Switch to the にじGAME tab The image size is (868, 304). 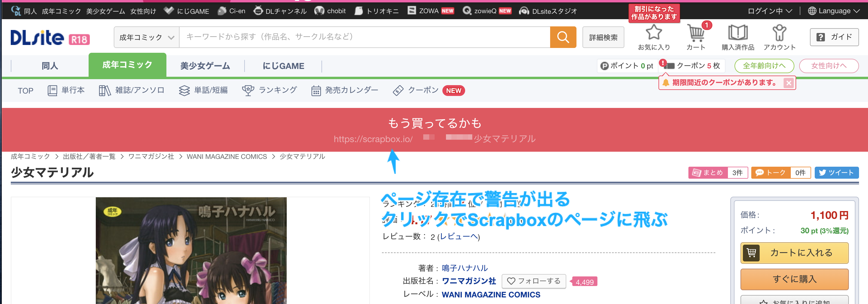click(283, 66)
